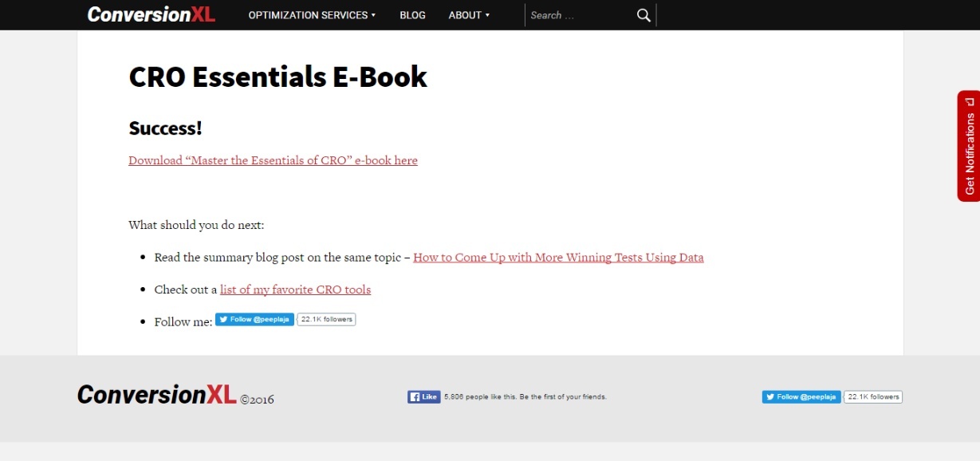Expand the About dropdown menu

pos(469,15)
